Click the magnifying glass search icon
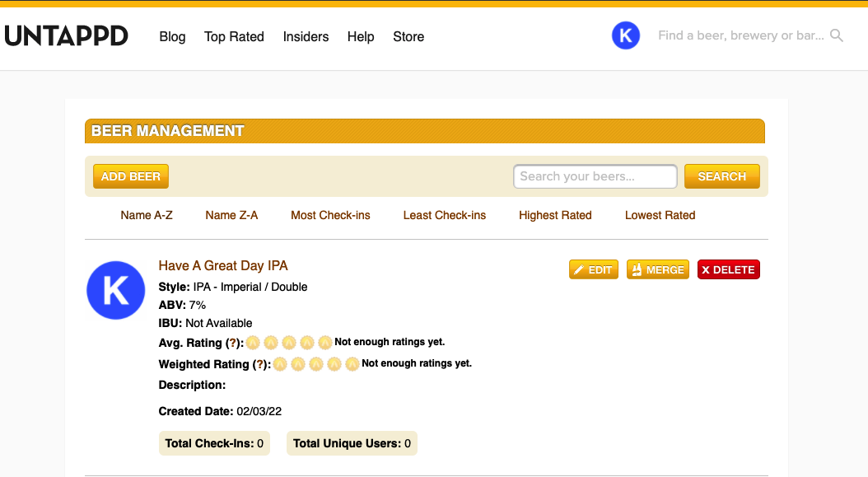868x477 pixels. [837, 36]
